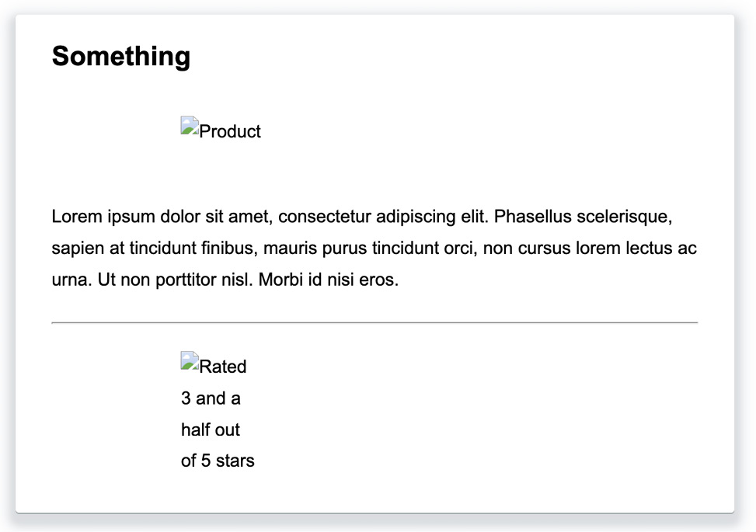
Task: Click the Something heading
Action: 121,56
